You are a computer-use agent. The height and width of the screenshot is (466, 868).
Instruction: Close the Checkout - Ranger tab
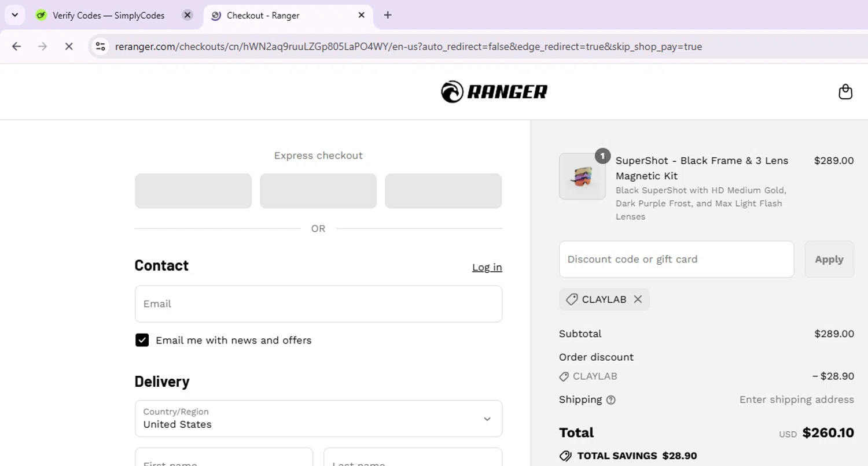click(362, 15)
